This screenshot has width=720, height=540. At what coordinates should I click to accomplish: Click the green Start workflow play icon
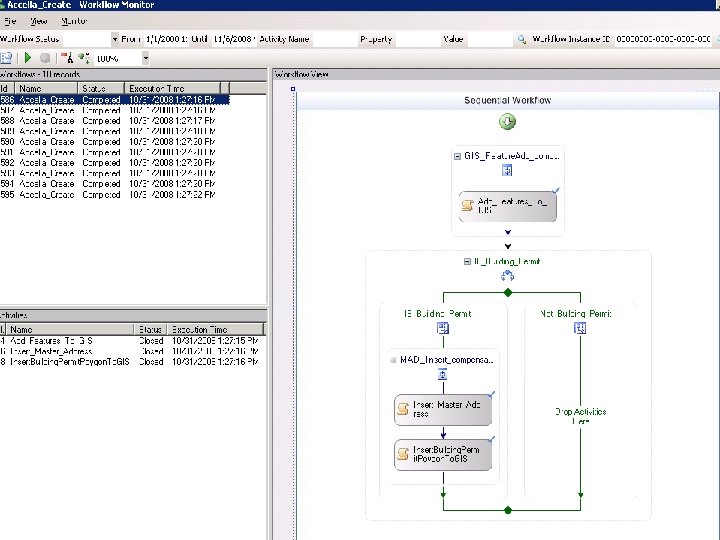pos(28,58)
